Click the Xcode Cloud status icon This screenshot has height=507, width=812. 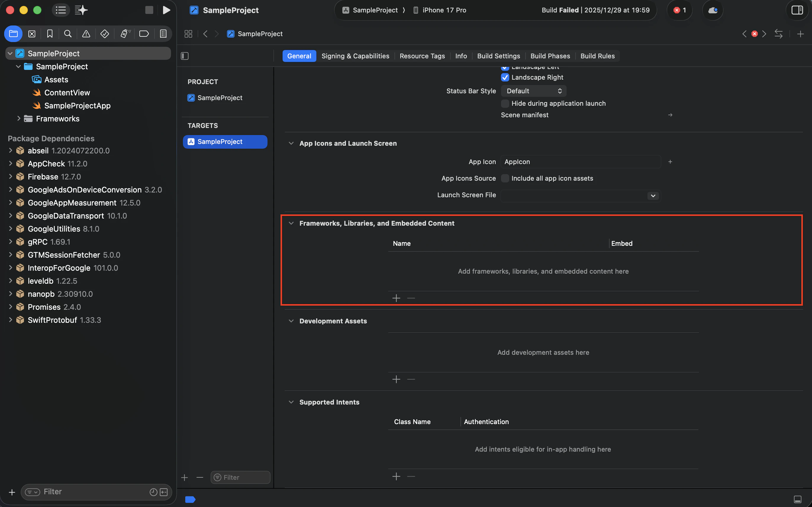(x=713, y=10)
